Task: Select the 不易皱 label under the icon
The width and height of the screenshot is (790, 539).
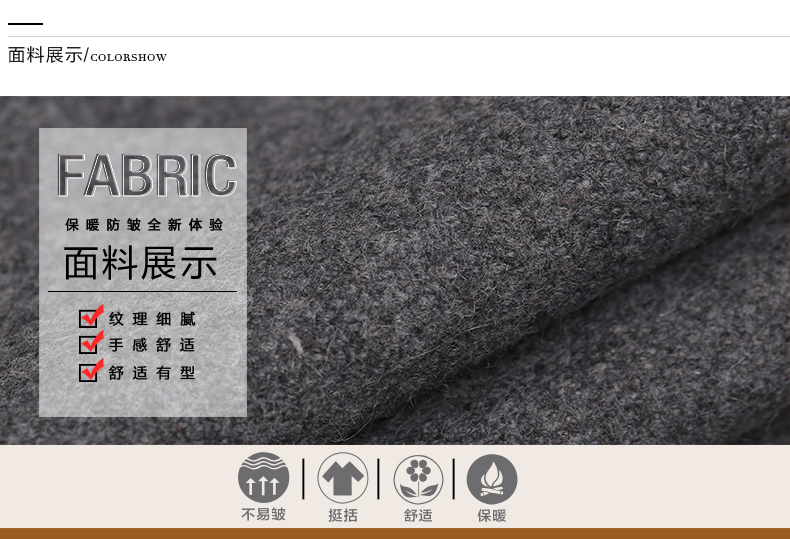Action: coord(263,515)
